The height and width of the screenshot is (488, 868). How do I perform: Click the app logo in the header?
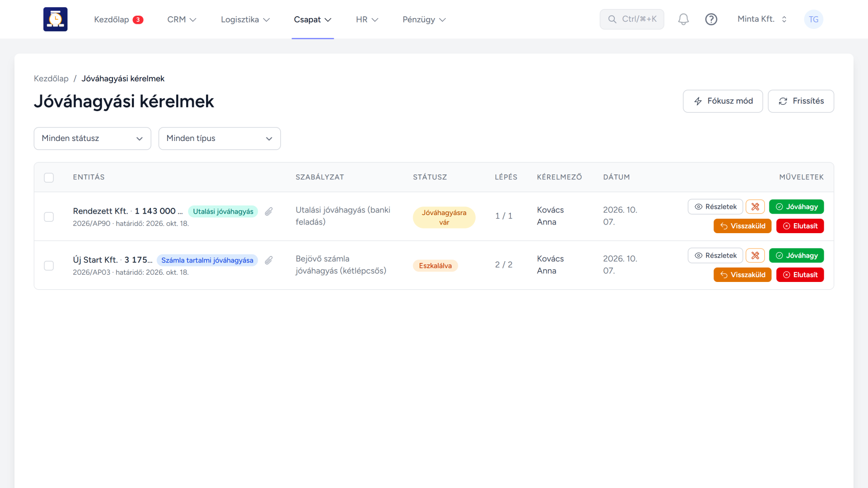click(x=55, y=19)
